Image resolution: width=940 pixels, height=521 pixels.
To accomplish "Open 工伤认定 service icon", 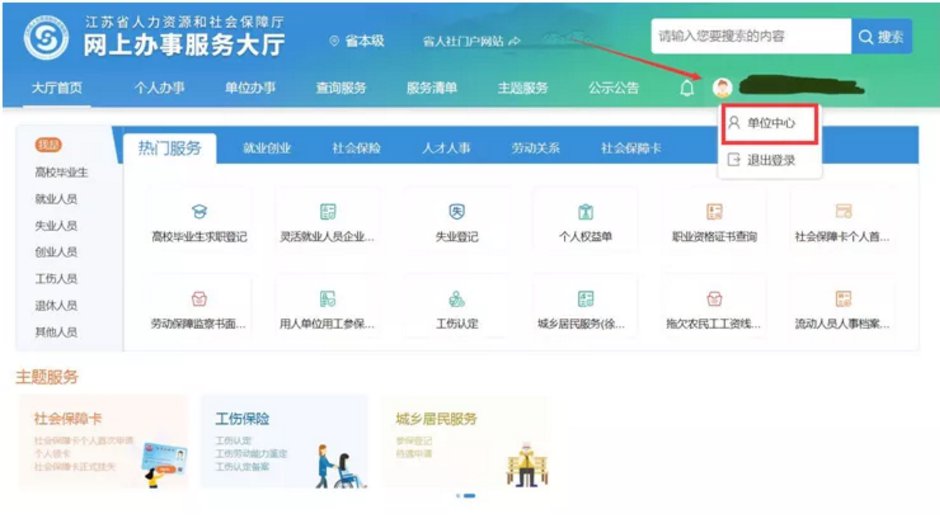I will tap(456, 299).
